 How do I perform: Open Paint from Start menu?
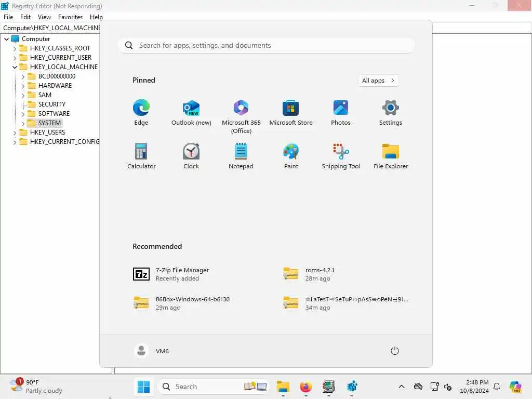(291, 156)
